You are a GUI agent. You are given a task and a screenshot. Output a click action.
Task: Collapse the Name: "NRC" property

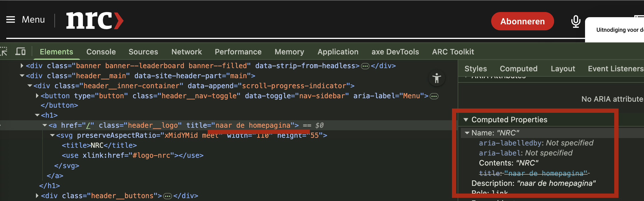click(x=467, y=133)
